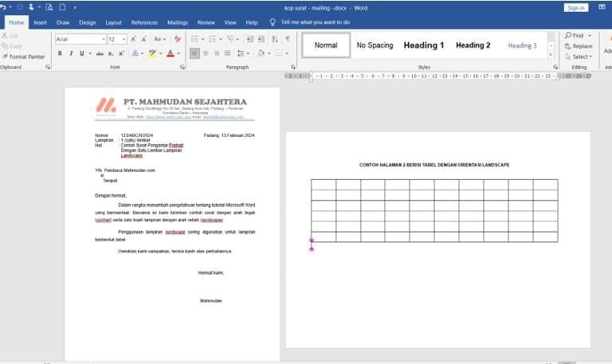
Task: Click the Sign in button
Action: click(575, 7)
